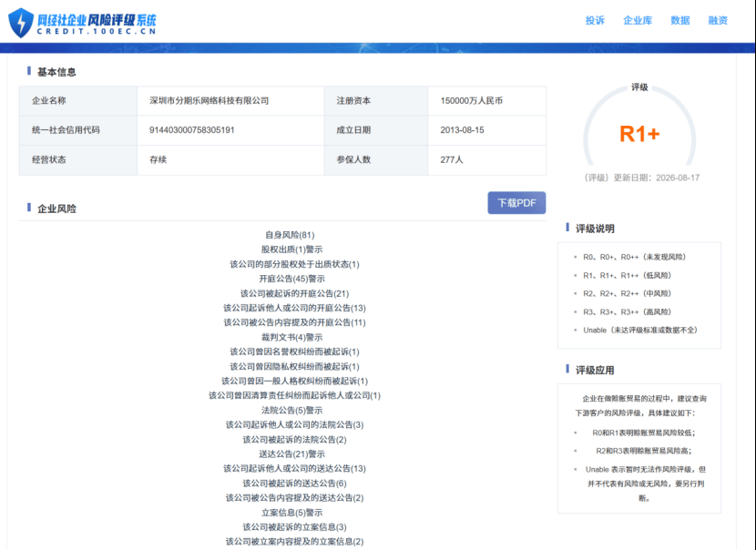Click the R1、R1+、R1++ (低风险) entry
Image resolution: width=756 pixels, height=550 pixels.
pos(627,275)
